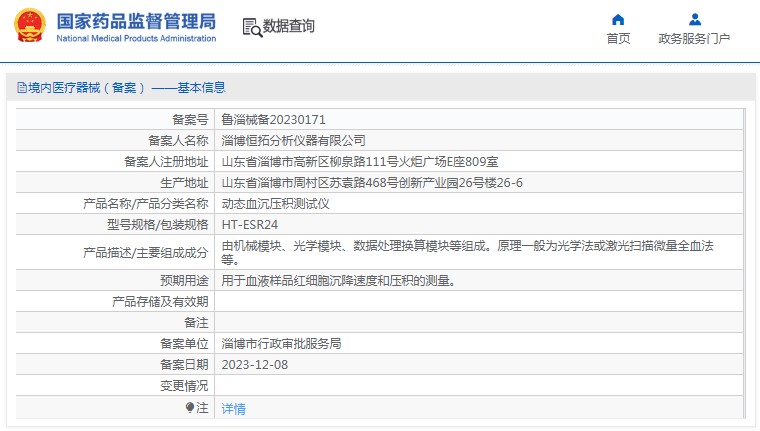760x431 pixels.
Task: Select the registered address with 柳泉路111号
Action: [360, 161]
